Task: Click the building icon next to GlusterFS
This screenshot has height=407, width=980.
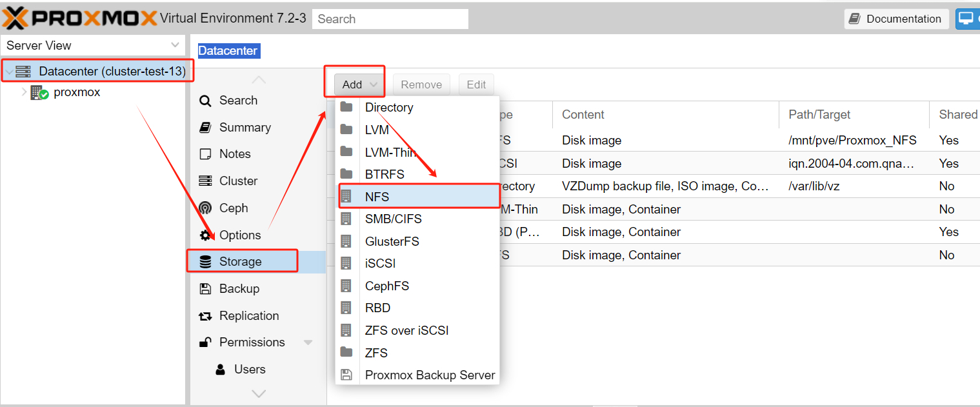Action: pyautogui.click(x=346, y=241)
